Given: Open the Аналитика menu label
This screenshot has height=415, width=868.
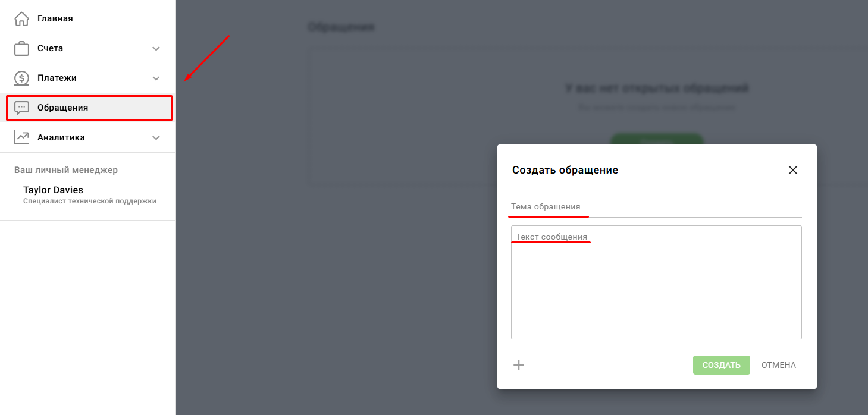Looking at the screenshot, I should (61, 137).
